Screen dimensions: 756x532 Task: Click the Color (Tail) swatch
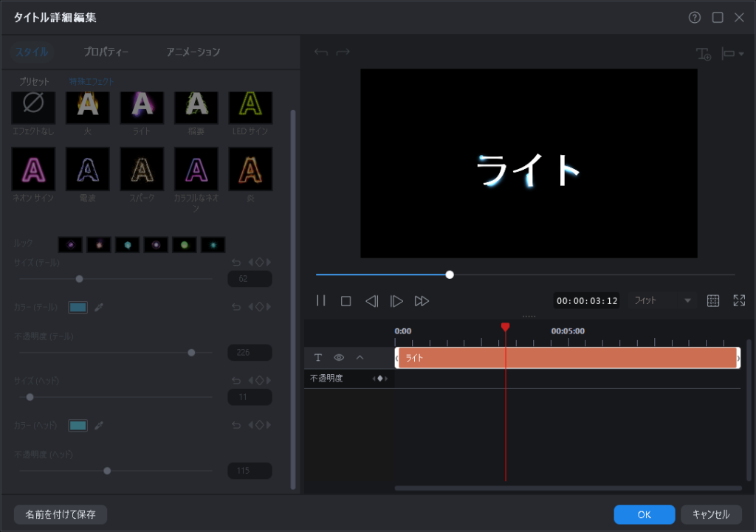[x=78, y=307]
